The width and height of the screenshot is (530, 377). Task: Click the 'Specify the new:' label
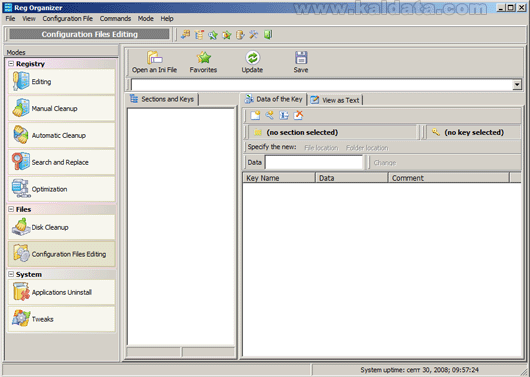(x=272, y=147)
